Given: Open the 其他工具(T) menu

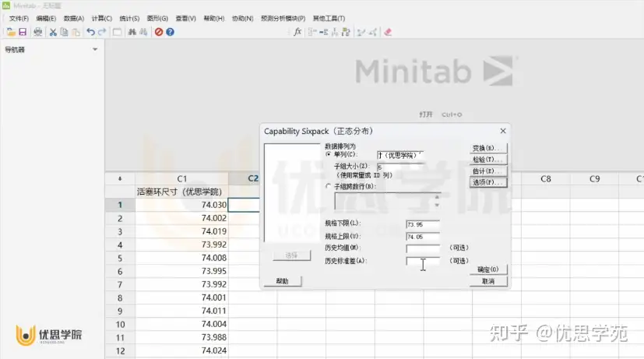Looking at the screenshot, I should (x=329, y=19).
